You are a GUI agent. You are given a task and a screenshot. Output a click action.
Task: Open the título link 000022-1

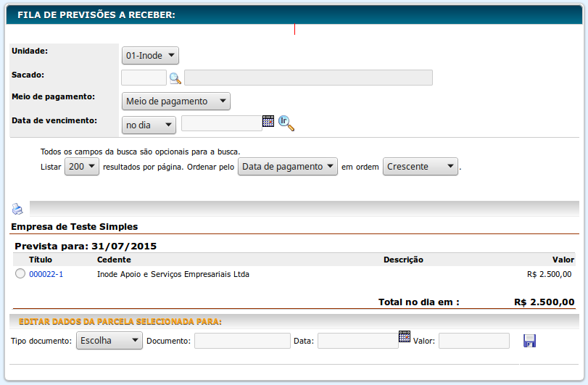point(46,274)
